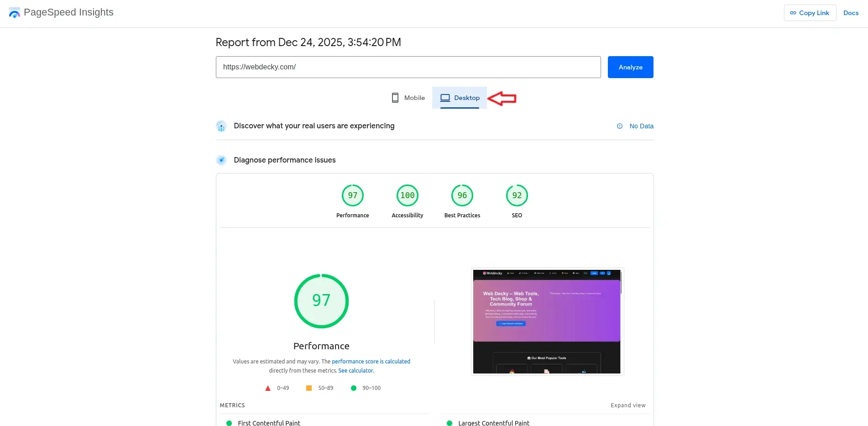Open the Docs link
The height and width of the screenshot is (426, 868).
click(851, 13)
